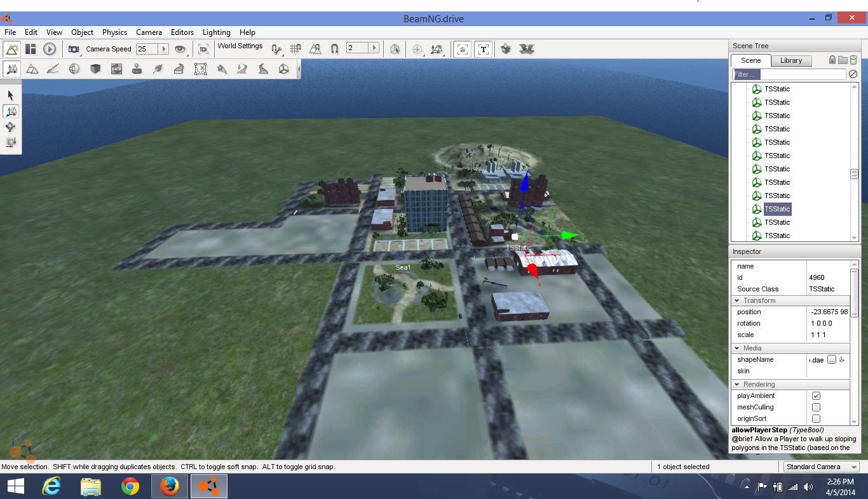The width and height of the screenshot is (868, 499).
Task: Select the Road Editor icon
Action: tap(263, 69)
